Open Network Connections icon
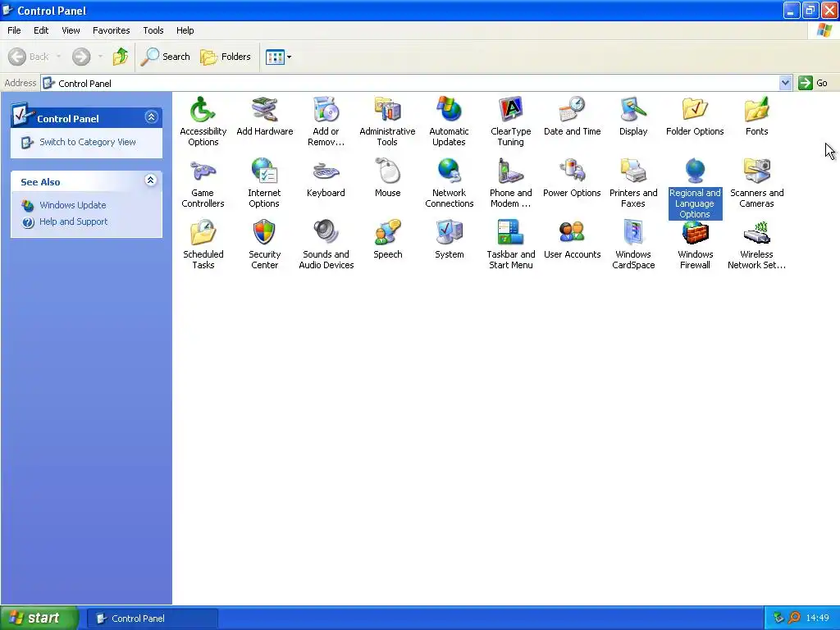The width and height of the screenshot is (840, 630). (449, 171)
